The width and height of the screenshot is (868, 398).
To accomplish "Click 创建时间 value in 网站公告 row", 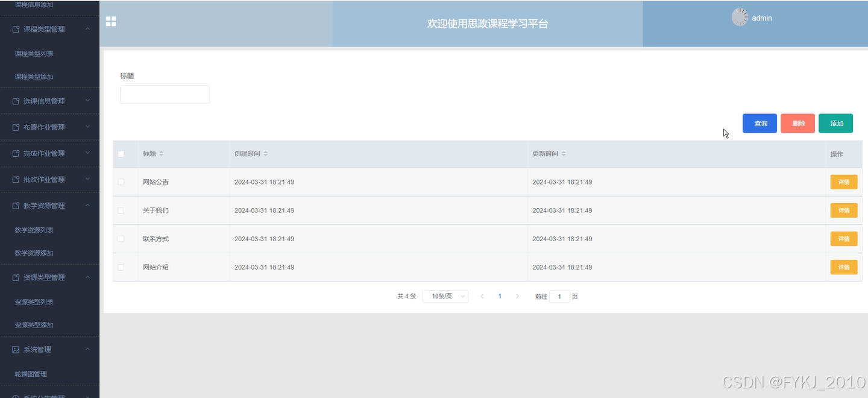I will [264, 182].
